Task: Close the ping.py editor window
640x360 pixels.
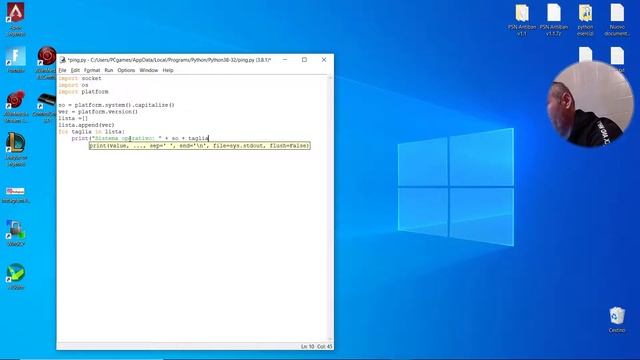Action: (x=324, y=60)
